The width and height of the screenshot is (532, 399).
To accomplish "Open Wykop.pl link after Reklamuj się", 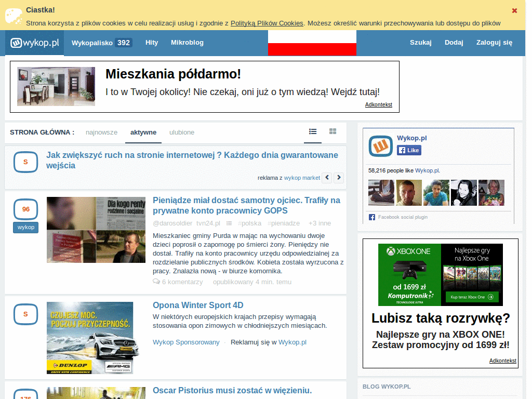I will click(292, 342).
